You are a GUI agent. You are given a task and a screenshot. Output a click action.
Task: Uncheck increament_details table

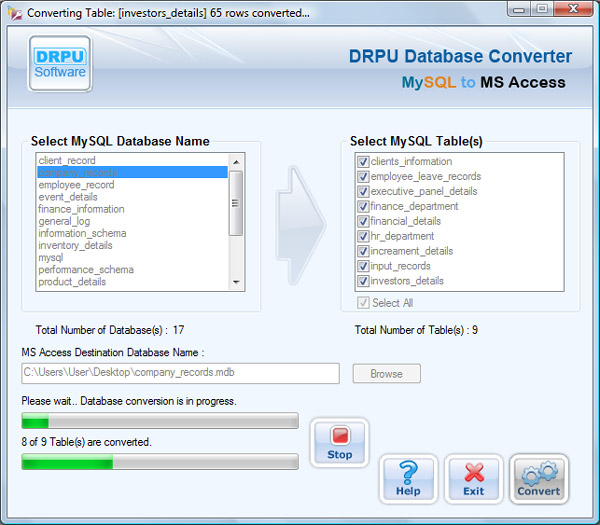point(363,251)
